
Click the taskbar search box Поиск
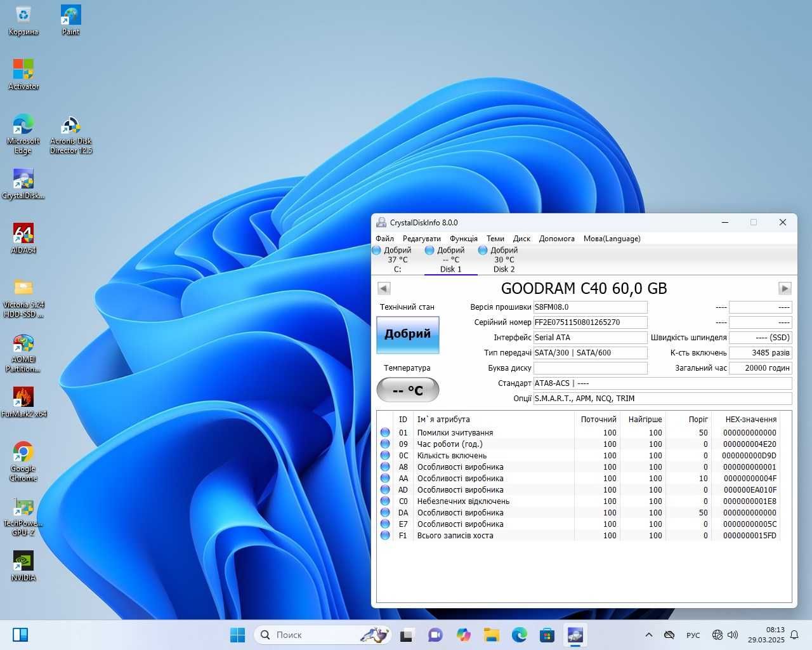323,635
